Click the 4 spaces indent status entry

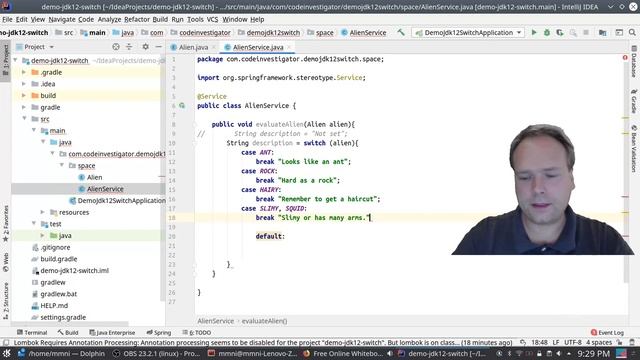click(599, 342)
